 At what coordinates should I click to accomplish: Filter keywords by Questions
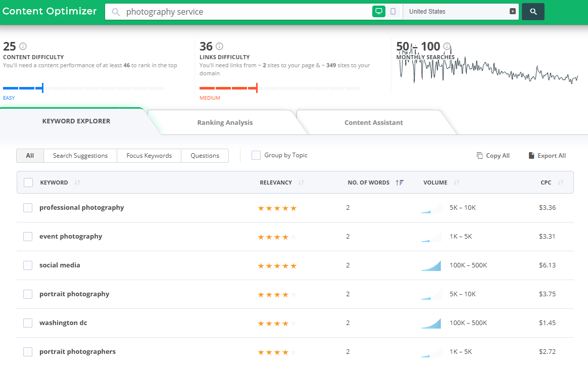(205, 156)
